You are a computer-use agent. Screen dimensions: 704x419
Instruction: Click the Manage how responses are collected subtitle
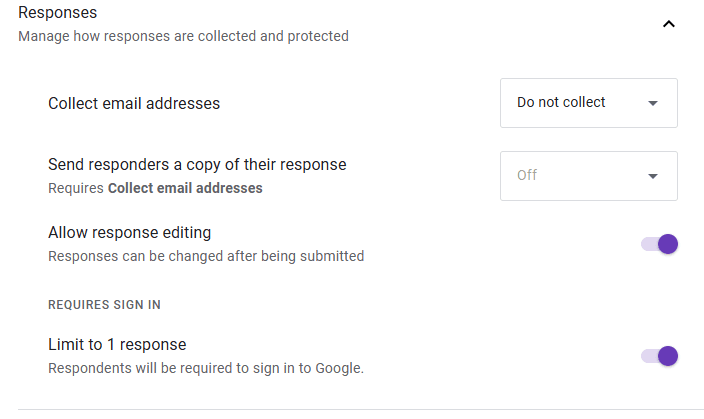tap(183, 36)
